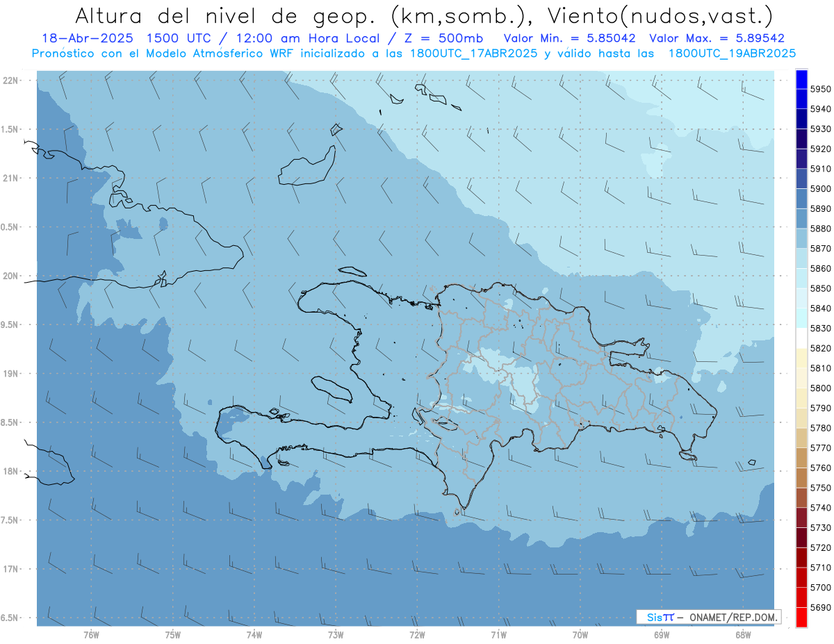Click the bright blue swatch above 5950
834x644 pixels.
(801, 79)
